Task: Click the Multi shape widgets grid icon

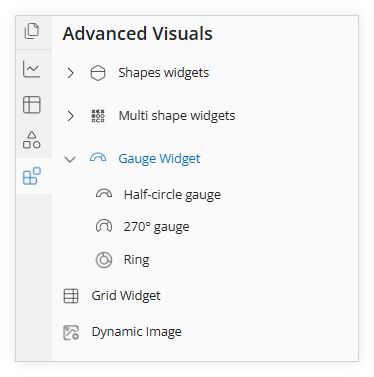Action: coord(98,116)
